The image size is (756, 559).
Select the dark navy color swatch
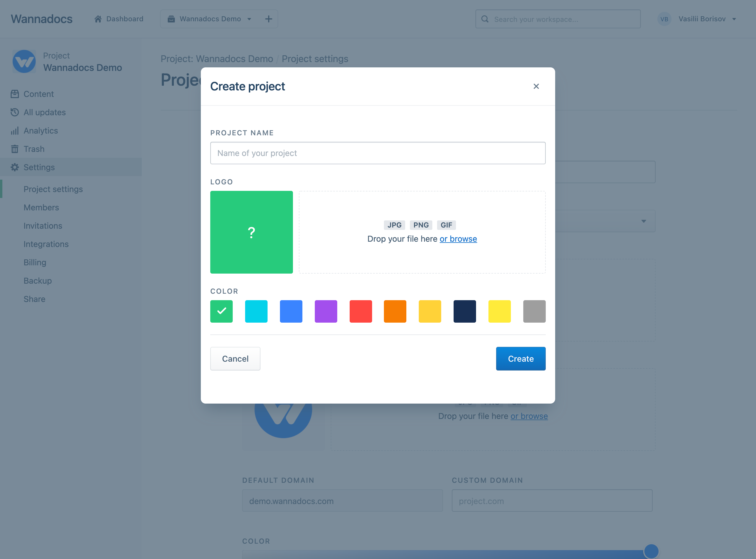tap(465, 311)
